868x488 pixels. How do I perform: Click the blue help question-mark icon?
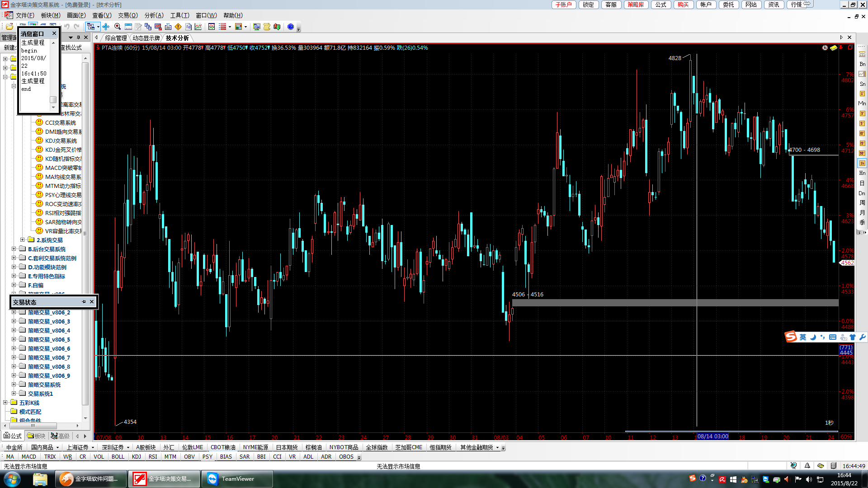[x=291, y=27]
